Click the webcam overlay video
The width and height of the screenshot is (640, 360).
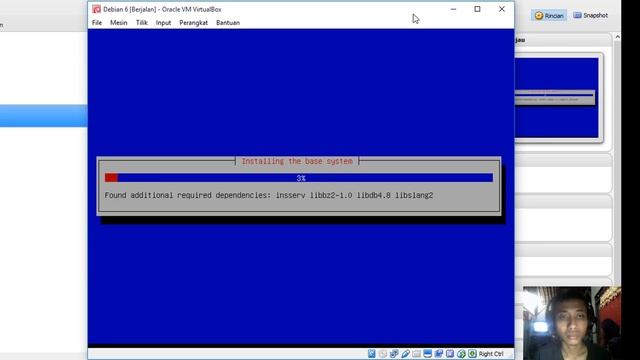tap(572, 323)
